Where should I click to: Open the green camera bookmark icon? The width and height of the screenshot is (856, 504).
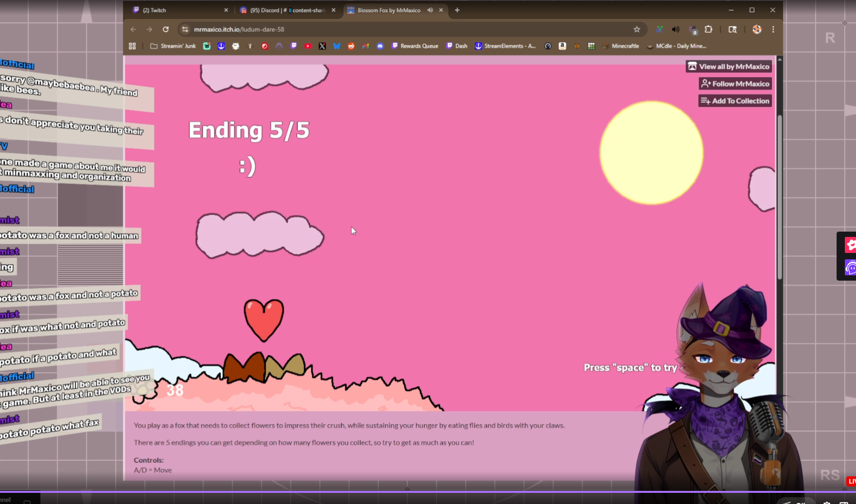click(207, 46)
